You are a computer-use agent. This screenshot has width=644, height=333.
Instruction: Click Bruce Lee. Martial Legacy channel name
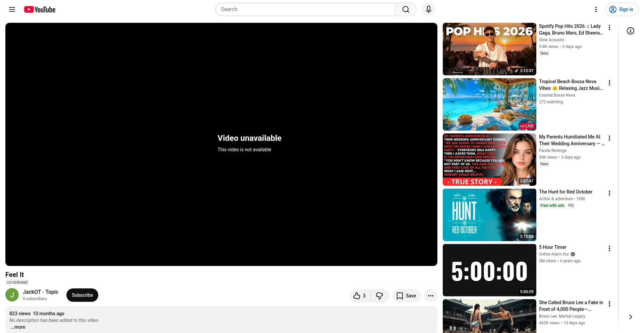click(562, 316)
